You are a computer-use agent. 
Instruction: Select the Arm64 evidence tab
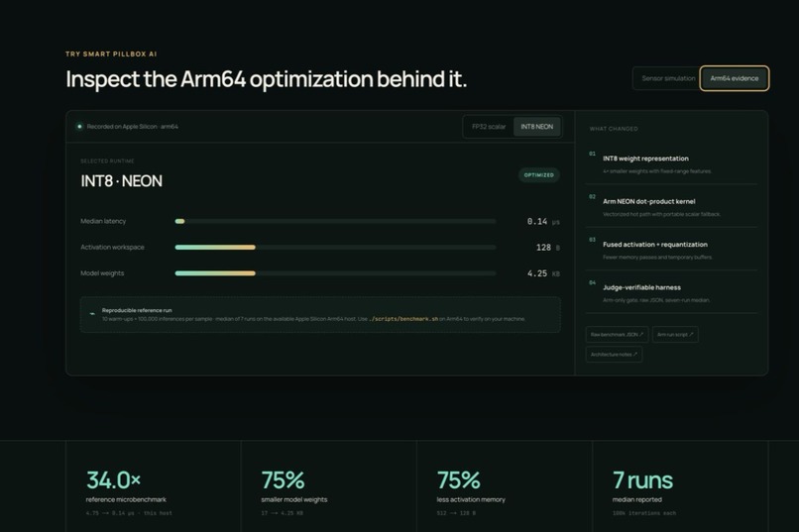click(x=735, y=78)
